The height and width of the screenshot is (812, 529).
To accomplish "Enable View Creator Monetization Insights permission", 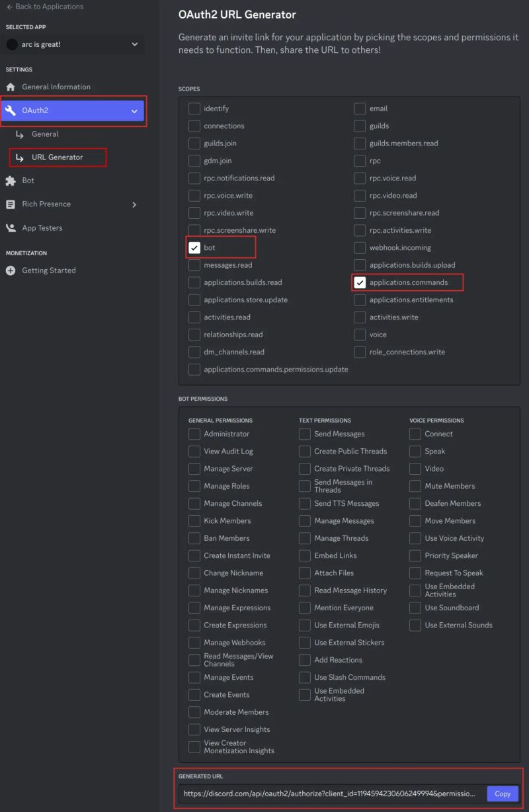I will pyautogui.click(x=194, y=747).
